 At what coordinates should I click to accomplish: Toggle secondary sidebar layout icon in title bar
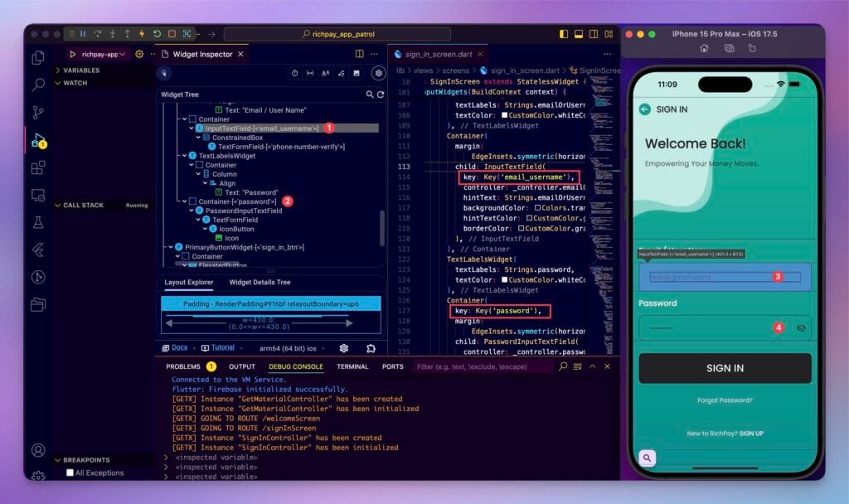(594, 33)
